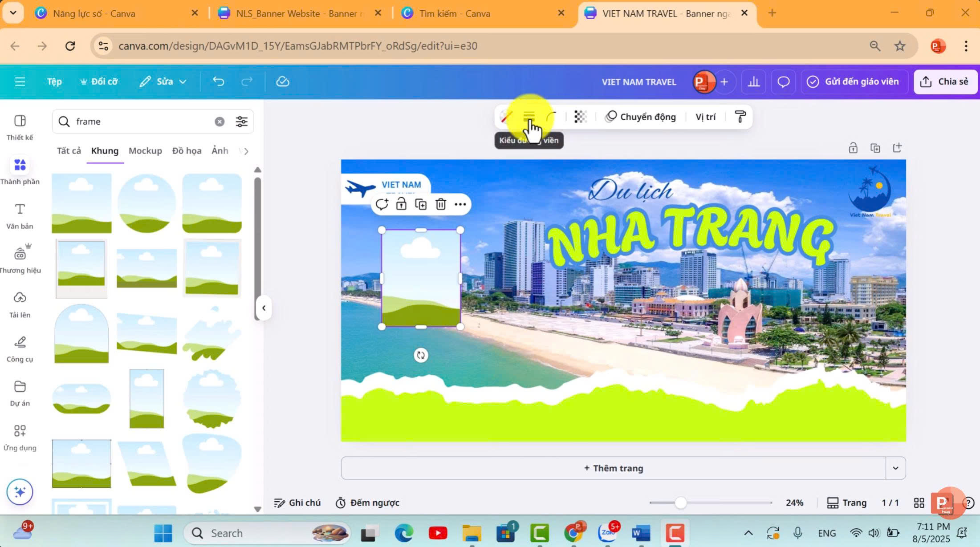Click undo arrow in top bar

point(218,81)
